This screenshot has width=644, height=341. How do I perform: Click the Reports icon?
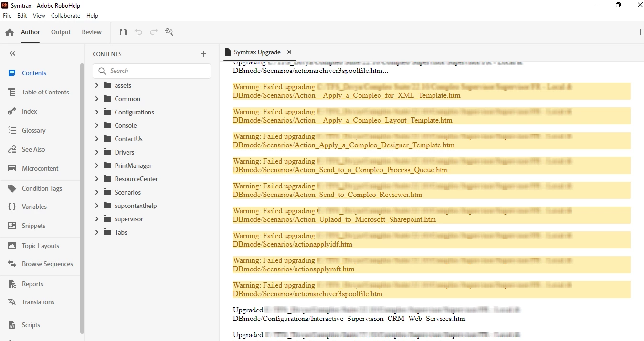pos(12,284)
